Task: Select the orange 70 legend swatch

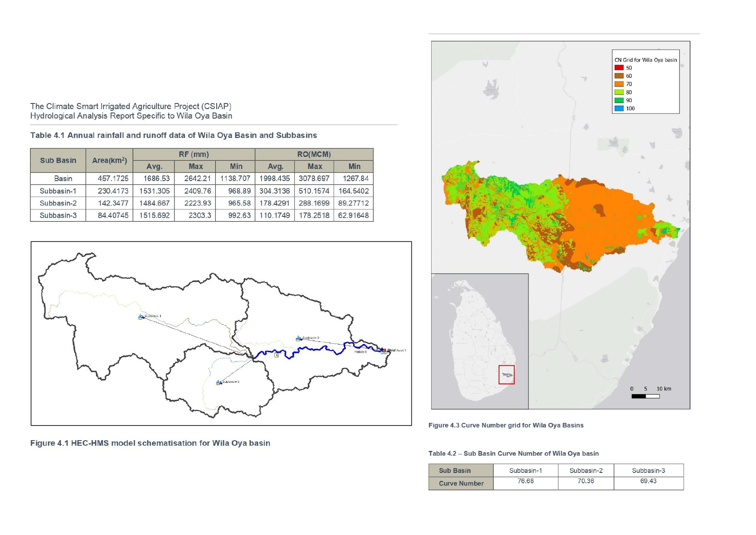Action: (619, 84)
